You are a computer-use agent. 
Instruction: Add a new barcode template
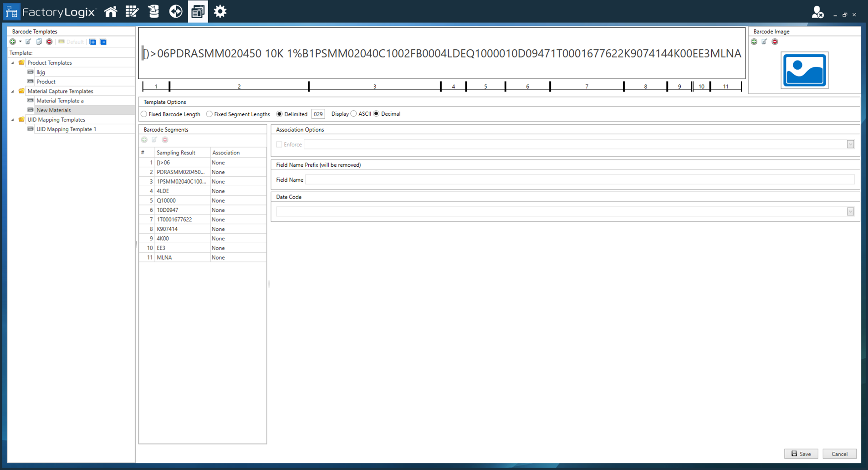click(12, 41)
